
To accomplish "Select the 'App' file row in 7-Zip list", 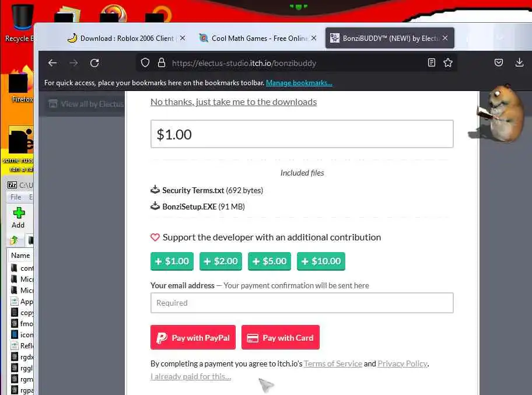I will pos(22,301).
